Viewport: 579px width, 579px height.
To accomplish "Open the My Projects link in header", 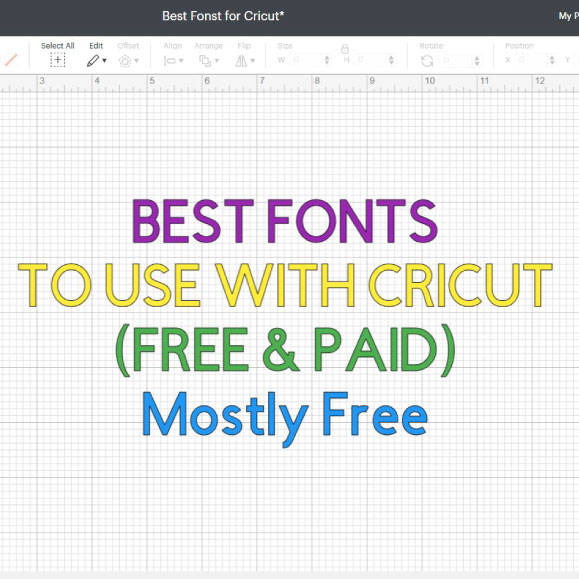I will (568, 16).
